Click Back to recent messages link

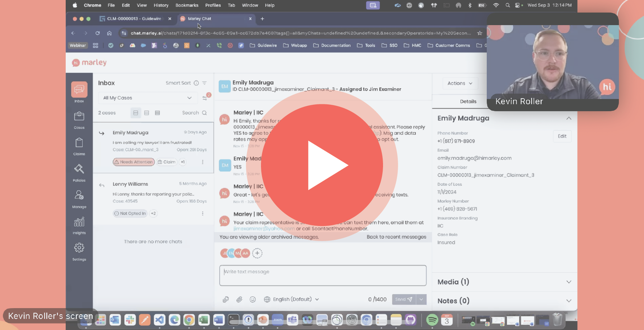[x=396, y=237]
